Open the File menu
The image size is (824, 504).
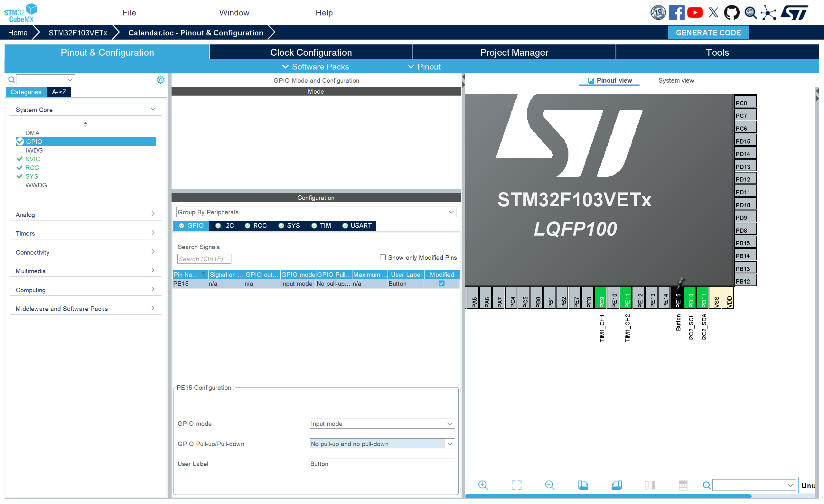[129, 13]
